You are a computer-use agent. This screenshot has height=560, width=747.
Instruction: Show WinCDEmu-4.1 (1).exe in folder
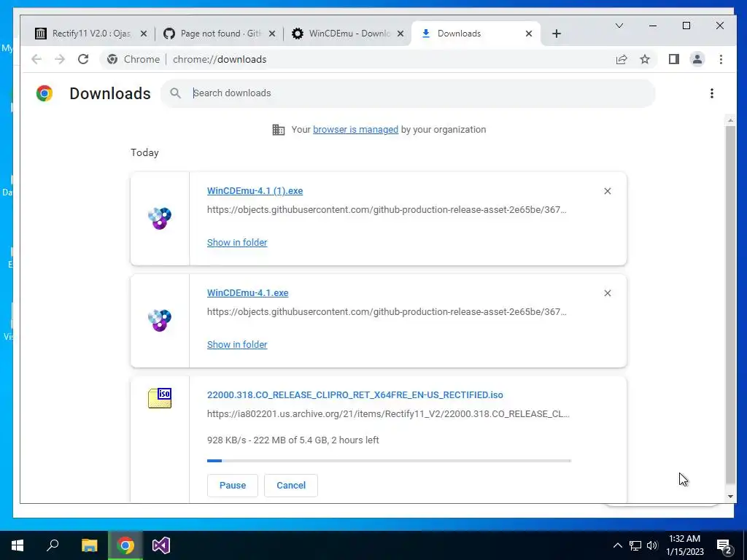237,242
